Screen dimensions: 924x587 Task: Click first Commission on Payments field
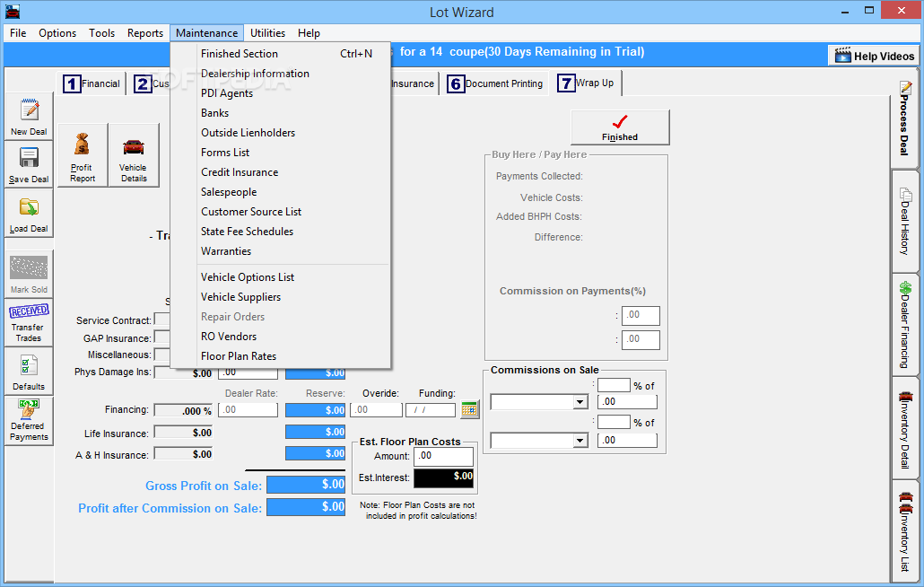(x=641, y=315)
